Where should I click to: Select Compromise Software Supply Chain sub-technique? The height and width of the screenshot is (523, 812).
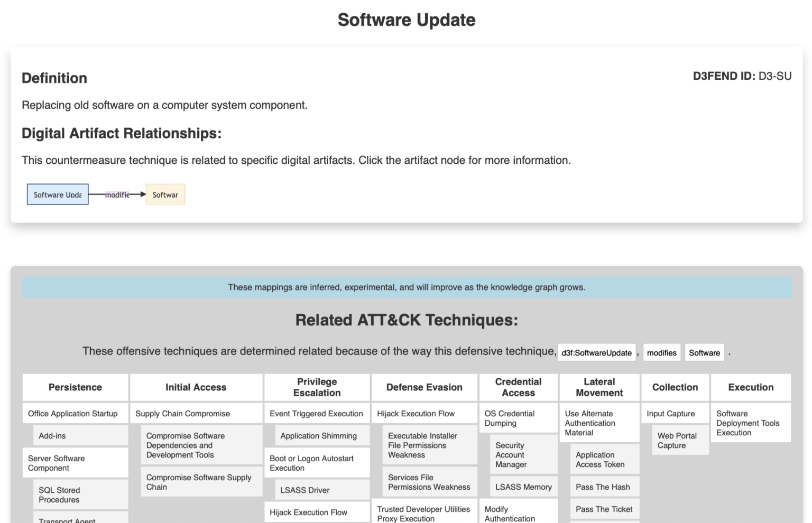click(x=199, y=482)
